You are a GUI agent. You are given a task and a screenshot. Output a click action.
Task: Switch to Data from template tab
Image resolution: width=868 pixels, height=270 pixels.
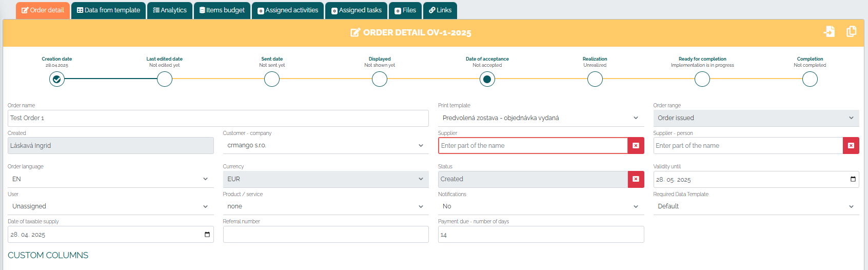click(x=108, y=10)
